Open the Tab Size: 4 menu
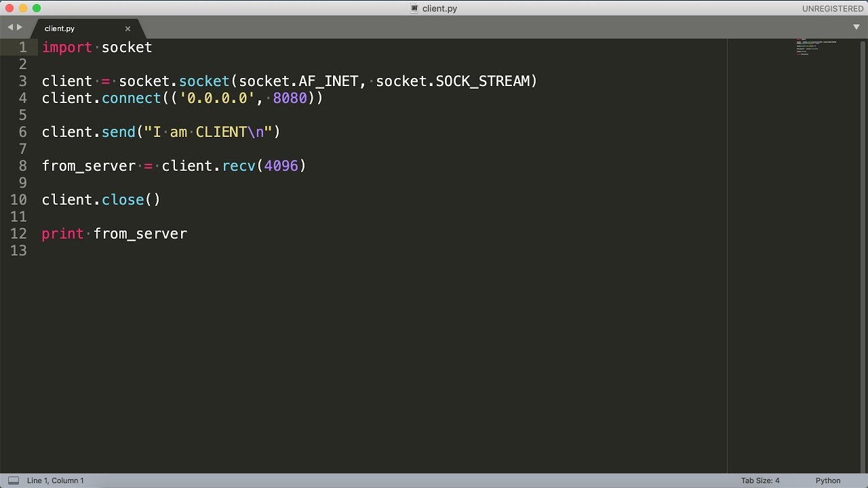Screen dimensions: 868x488 [x=760, y=481]
